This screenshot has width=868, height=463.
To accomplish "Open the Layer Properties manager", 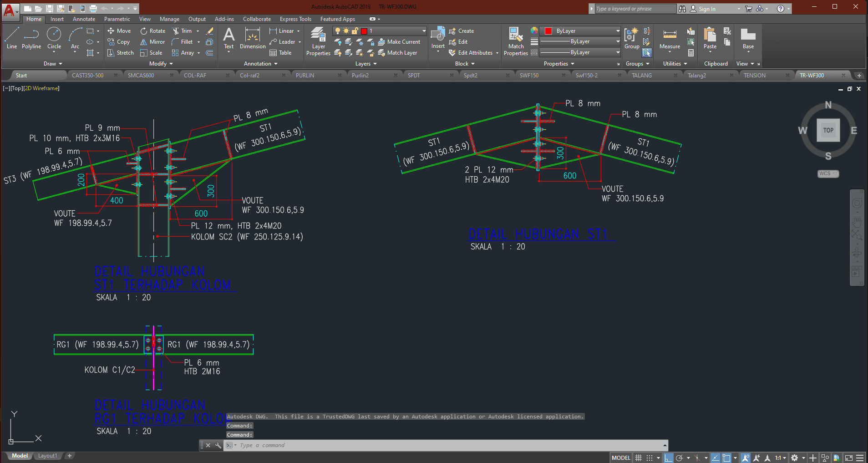I will point(318,41).
